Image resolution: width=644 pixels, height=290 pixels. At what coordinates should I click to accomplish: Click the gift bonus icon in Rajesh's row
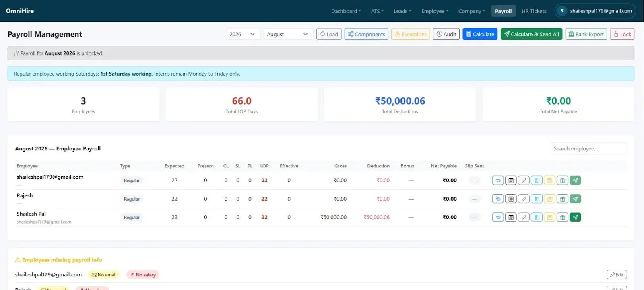point(563,199)
